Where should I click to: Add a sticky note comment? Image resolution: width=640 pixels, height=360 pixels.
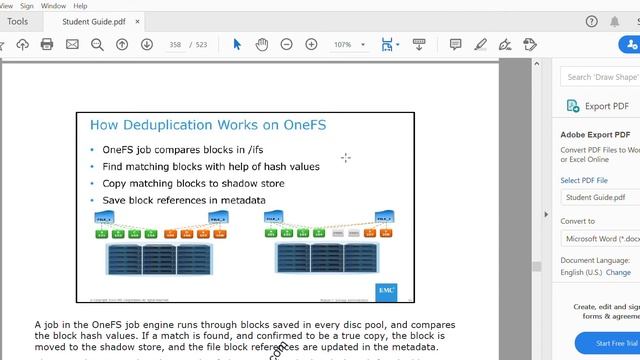point(456,44)
